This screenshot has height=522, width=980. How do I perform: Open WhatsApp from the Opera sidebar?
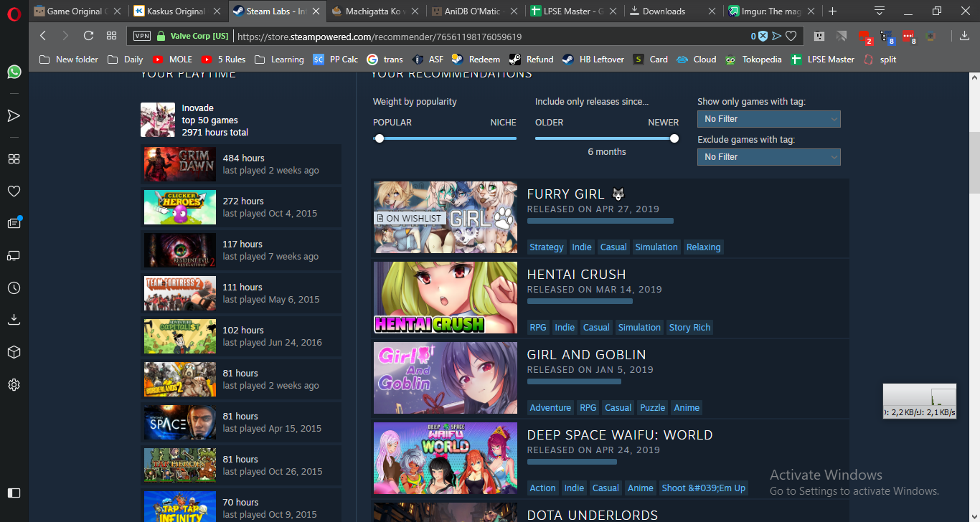pos(14,72)
